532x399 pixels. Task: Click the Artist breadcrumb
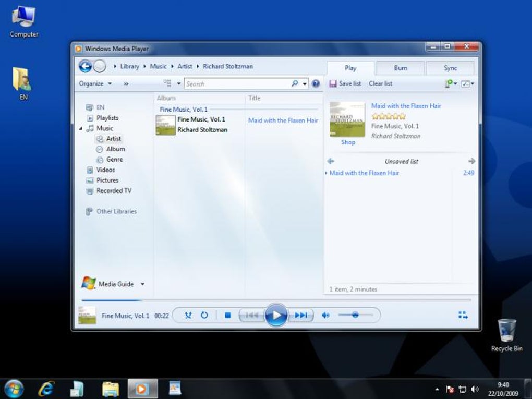[185, 67]
